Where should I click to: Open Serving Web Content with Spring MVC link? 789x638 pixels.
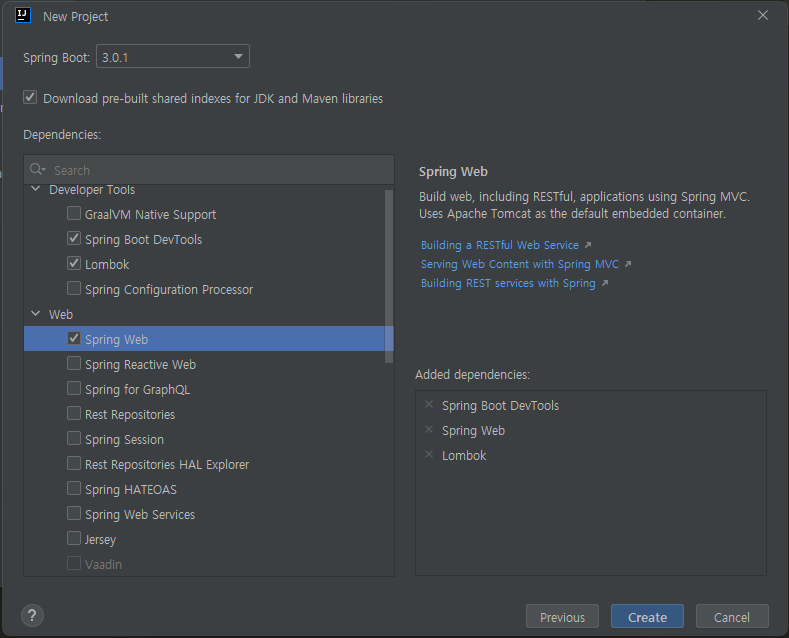(x=520, y=264)
